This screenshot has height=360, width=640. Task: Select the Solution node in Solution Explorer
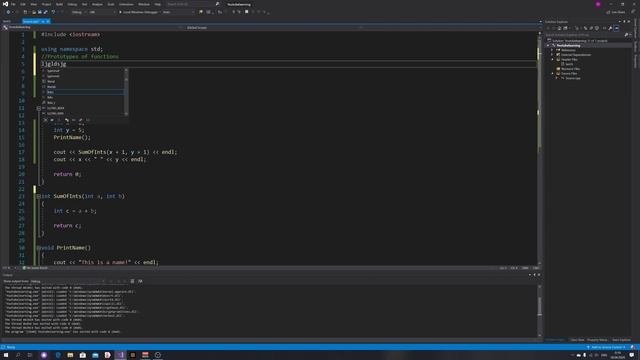[580, 41]
